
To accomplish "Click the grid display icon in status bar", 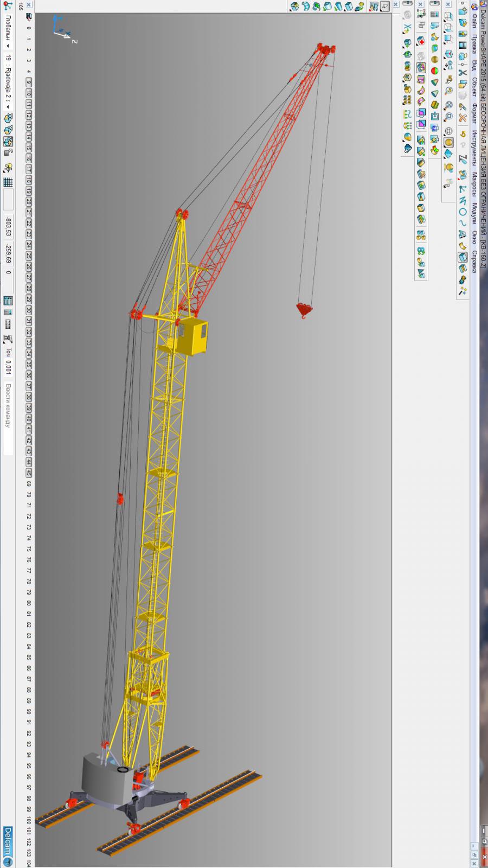I will click(8, 182).
